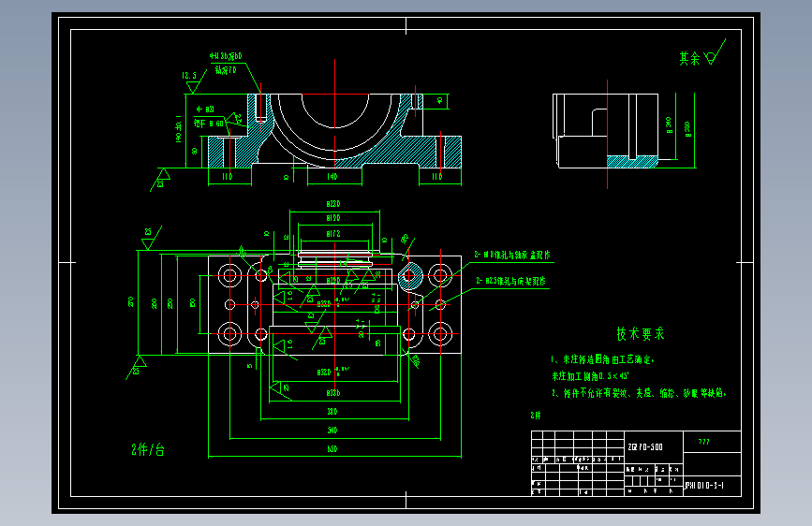Click note '1、未注铸造圆角由工艺确定'
The height and width of the screenshot is (526, 812).
click(602, 359)
